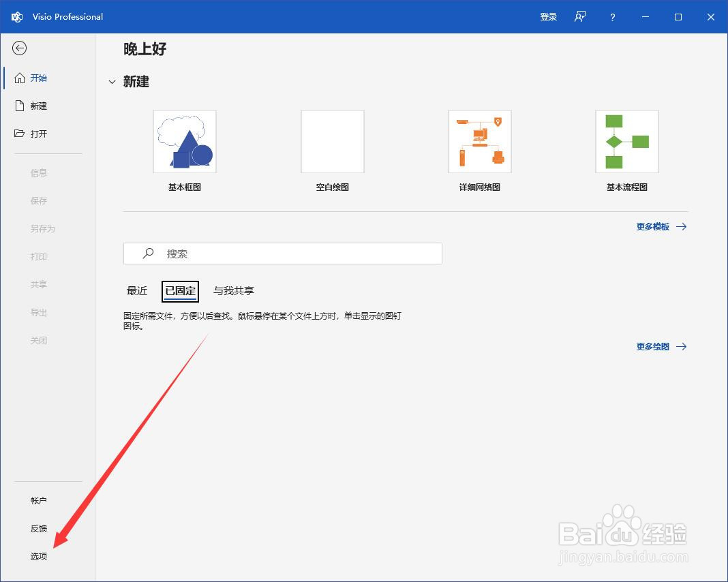
Task: Click the 空白绘图 label text
Action: [333, 187]
